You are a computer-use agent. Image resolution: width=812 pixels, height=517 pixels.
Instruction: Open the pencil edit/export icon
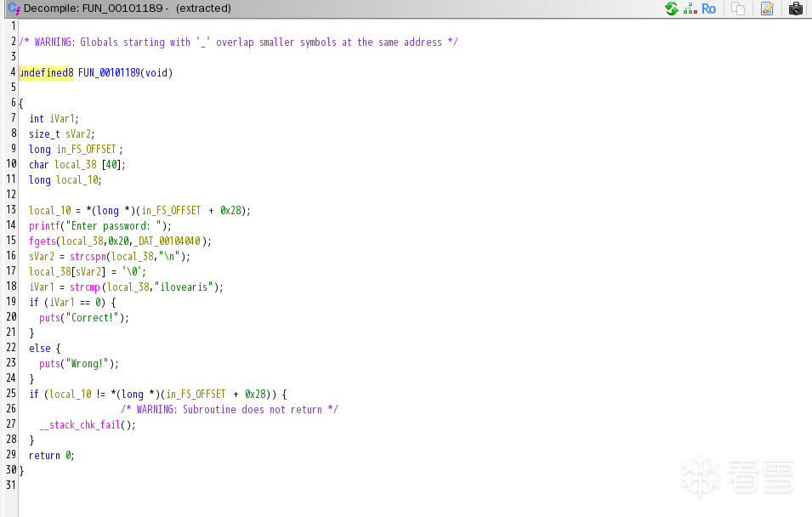[x=767, y=9]
